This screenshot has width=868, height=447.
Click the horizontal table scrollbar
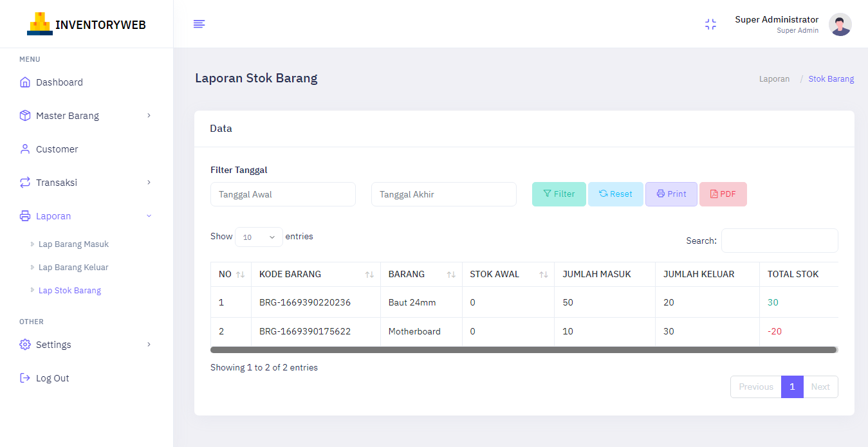[x=524, y=349]
